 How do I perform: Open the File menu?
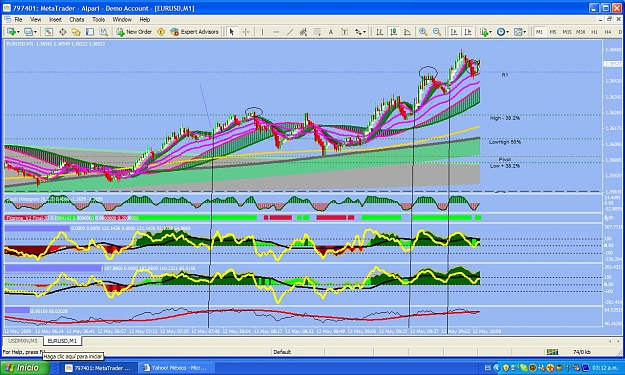tap(18, 19)
